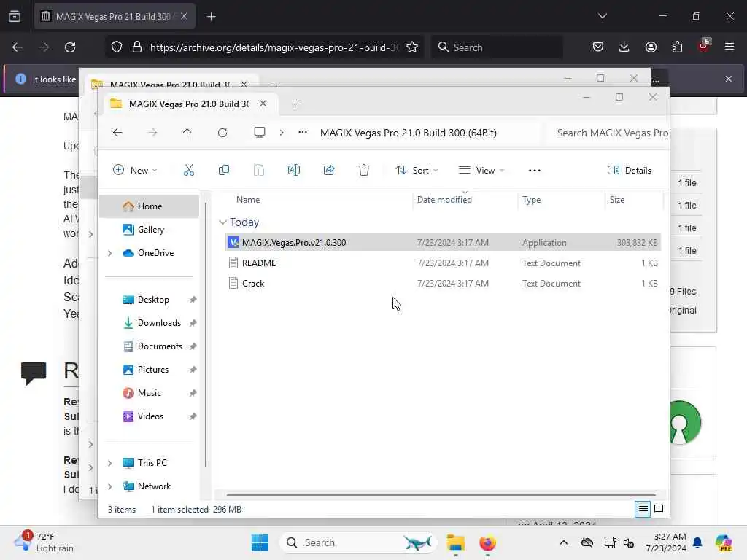Show hidden system tray icons
Viewport: 747px width, 560px height.
pos(564,542)
